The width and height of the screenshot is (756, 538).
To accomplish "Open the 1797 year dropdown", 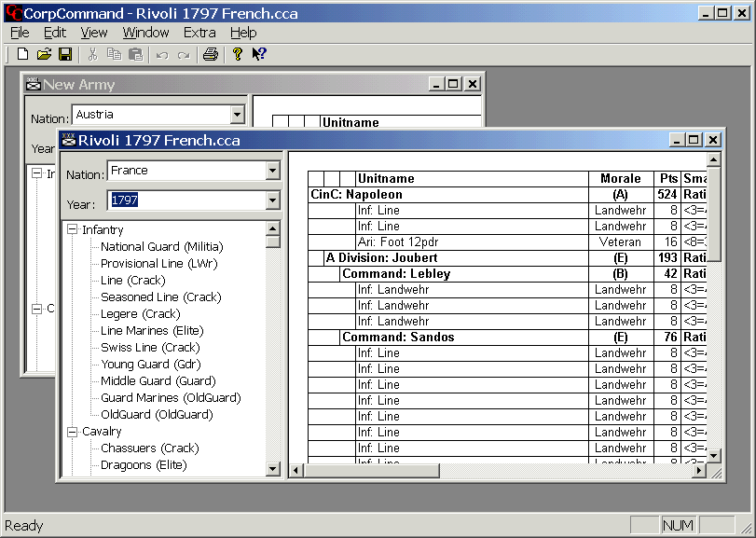I will pos(272,200).
